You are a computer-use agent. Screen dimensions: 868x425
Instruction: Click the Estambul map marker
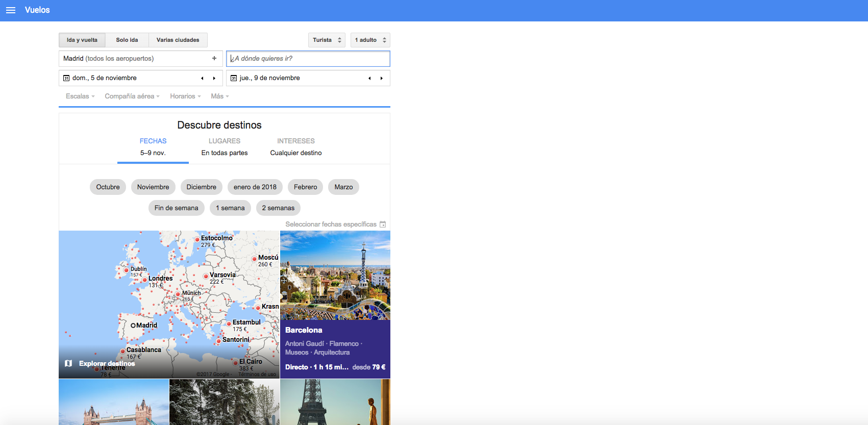click(x=229, y=323)
